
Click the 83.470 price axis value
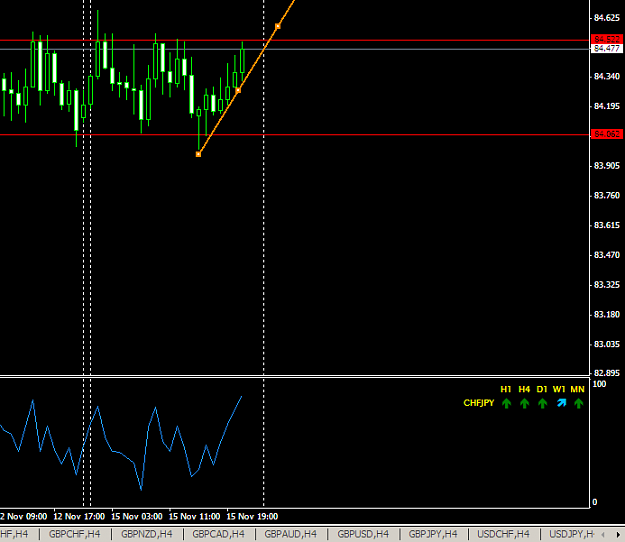(607, 255)
